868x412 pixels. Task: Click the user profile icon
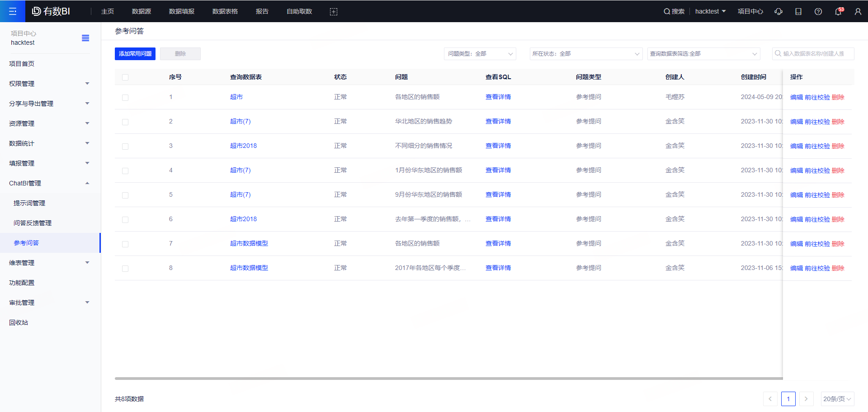[858, 11]
